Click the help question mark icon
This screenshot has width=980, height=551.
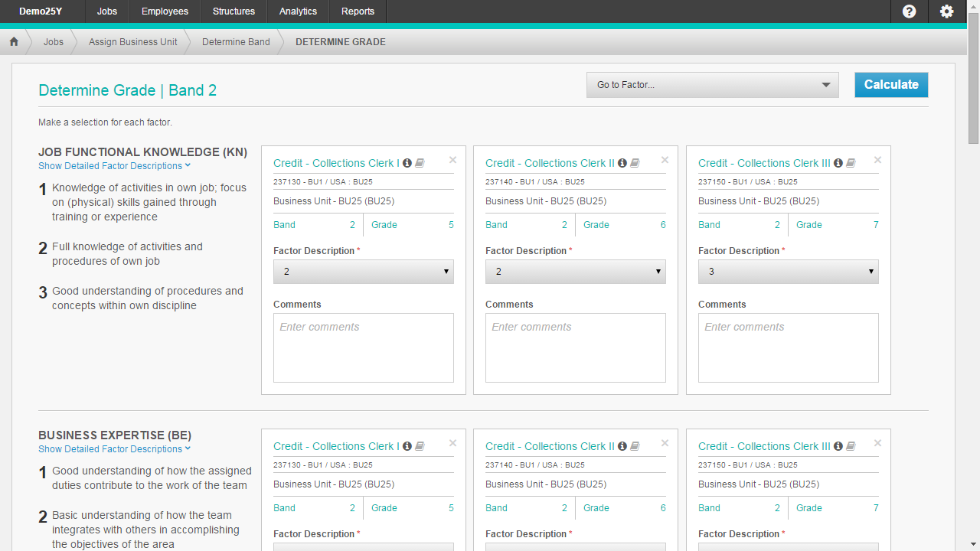908,11
